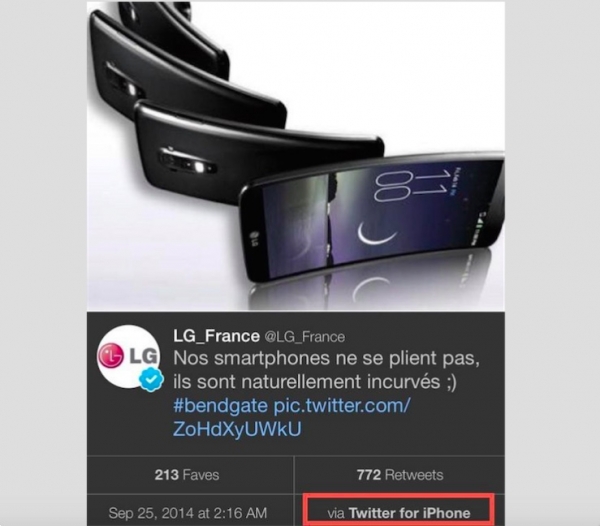Screen dimensions: 600x526
Task: Click rear camera of second back-facing phone
Action: pyautogui.click(x=123, y=80)
